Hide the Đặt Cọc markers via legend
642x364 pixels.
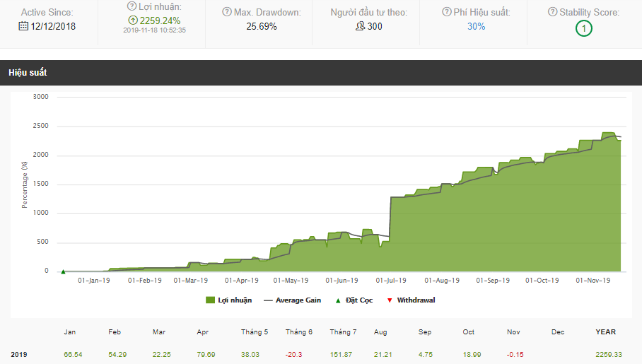click(356, 300)
